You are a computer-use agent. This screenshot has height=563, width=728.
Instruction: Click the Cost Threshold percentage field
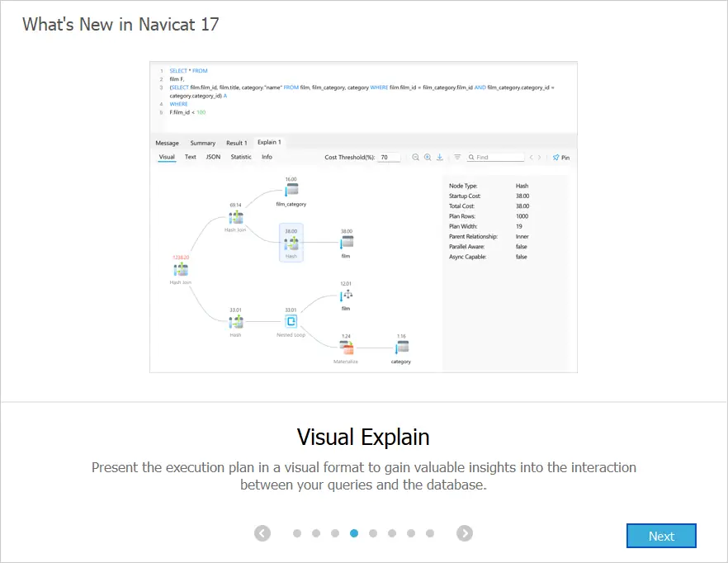click(389, 157)
